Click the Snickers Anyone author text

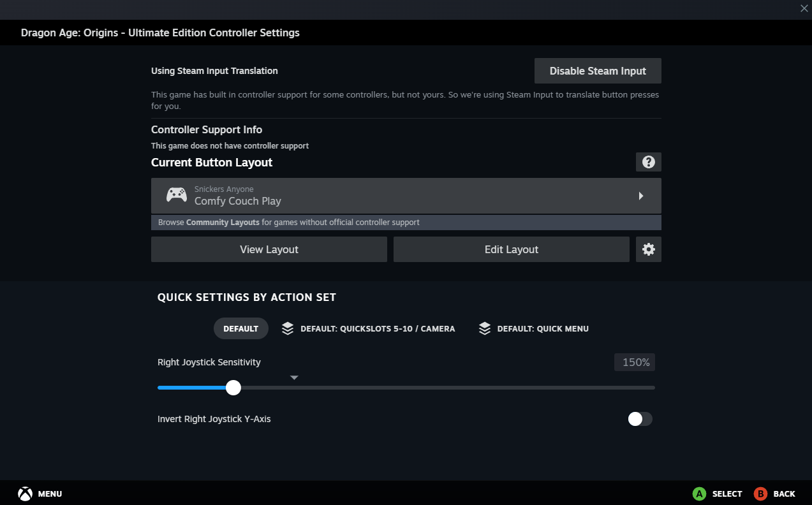tap(224, 189)
